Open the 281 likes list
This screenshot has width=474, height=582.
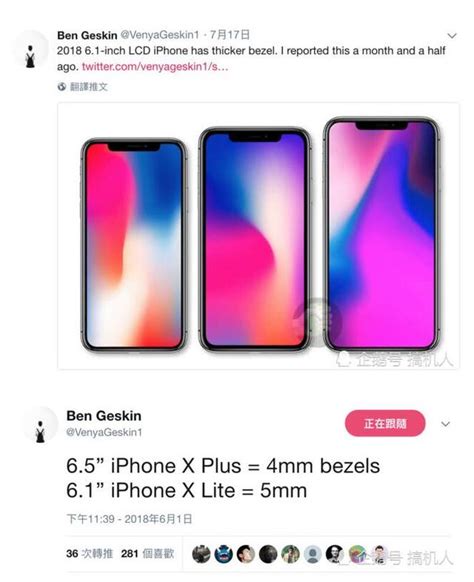147,554
